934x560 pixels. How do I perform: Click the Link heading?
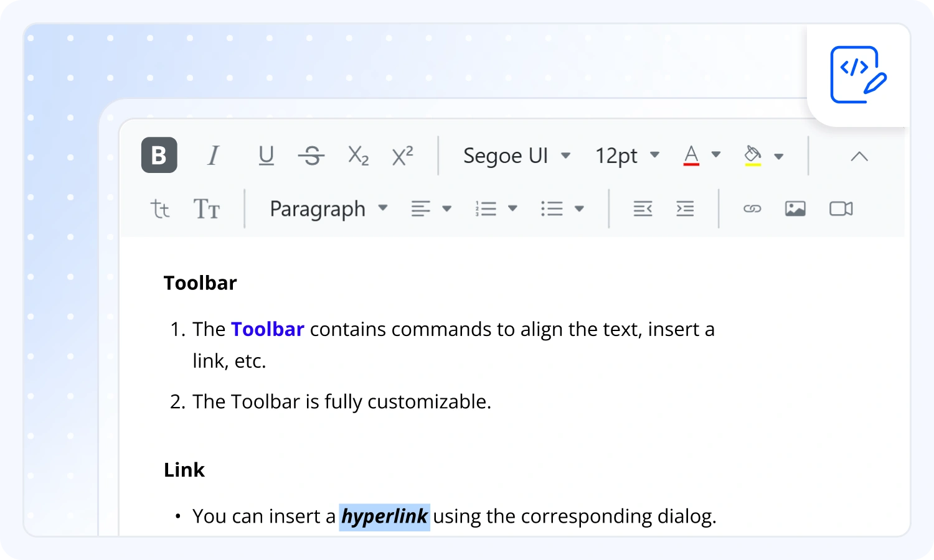184,470
